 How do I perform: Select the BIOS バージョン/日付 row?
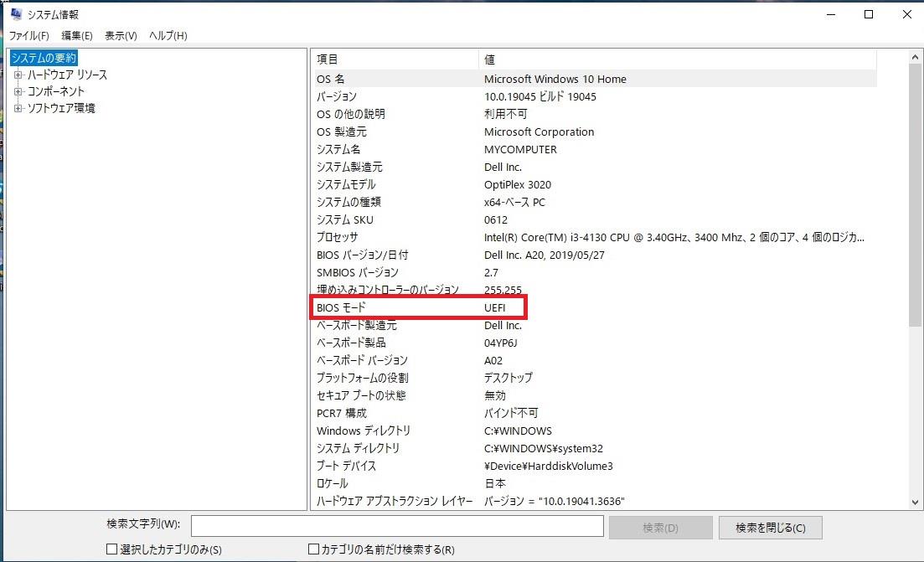click(x=594, y=255)
